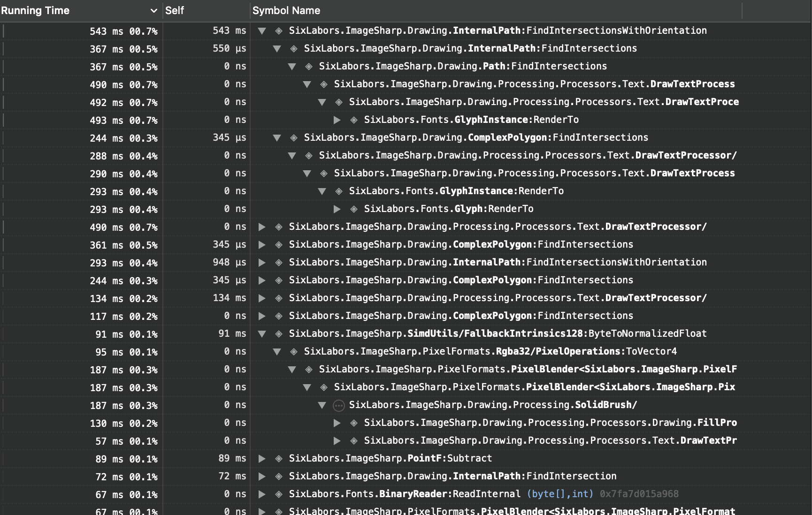Toggle the sort-order chevron in Running Time header
Screen dimensions: 812x515
[x=153, y=11]
